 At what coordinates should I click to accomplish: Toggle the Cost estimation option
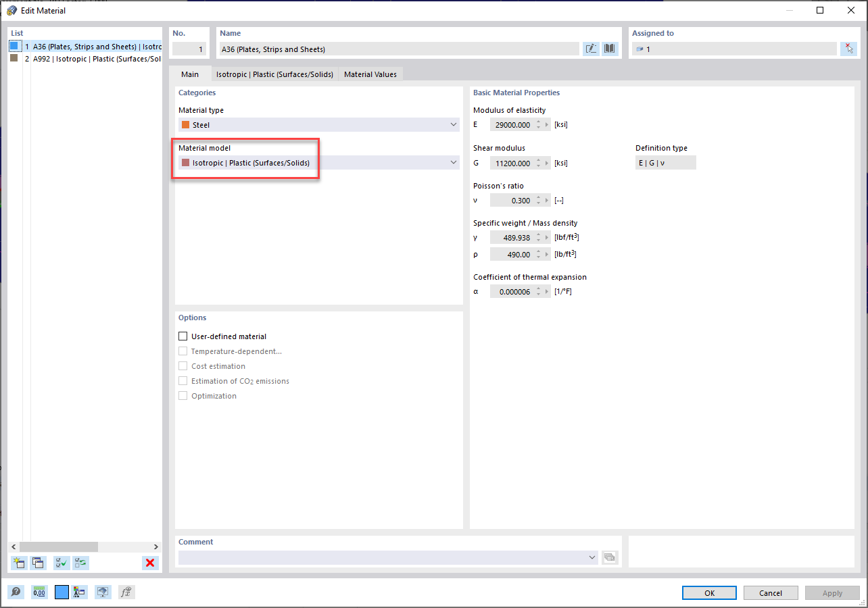coord(183,365)
